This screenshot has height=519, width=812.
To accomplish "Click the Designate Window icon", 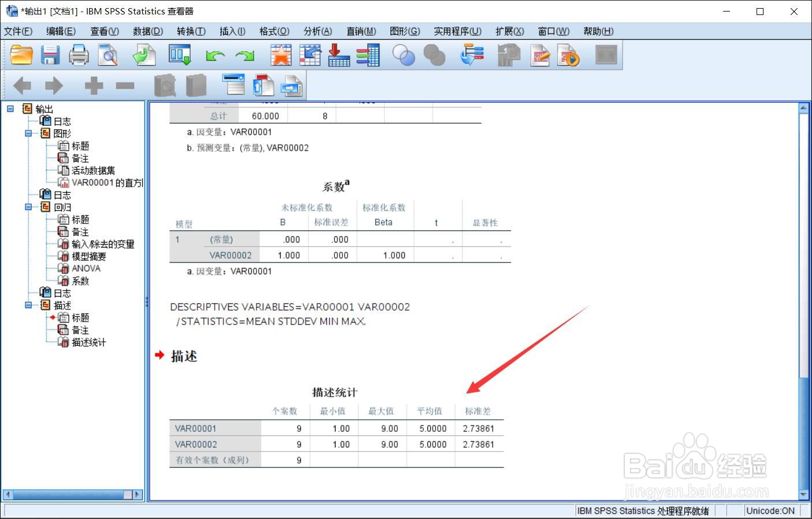I will [509, 55].
